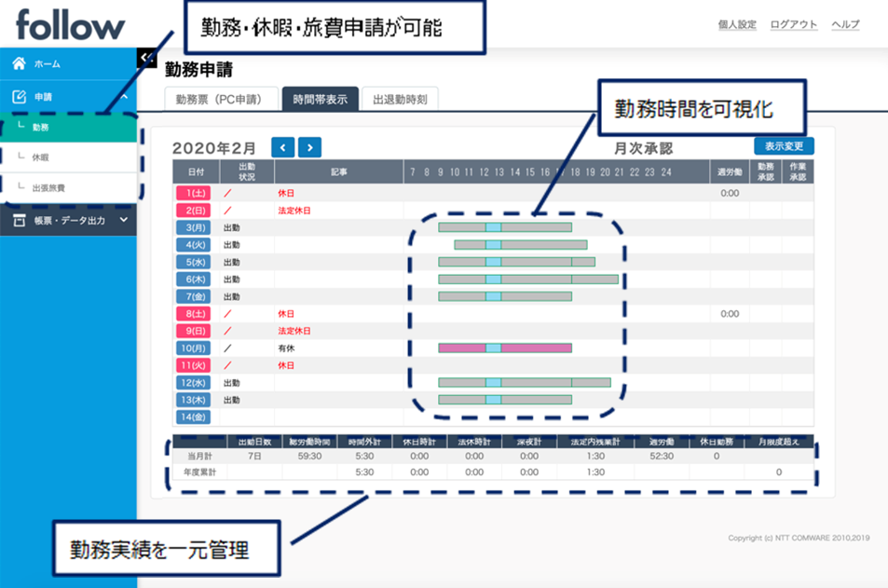888x588 pixels.
Task: Select the 7(金) date badge
Action: (x=193, y=297)
